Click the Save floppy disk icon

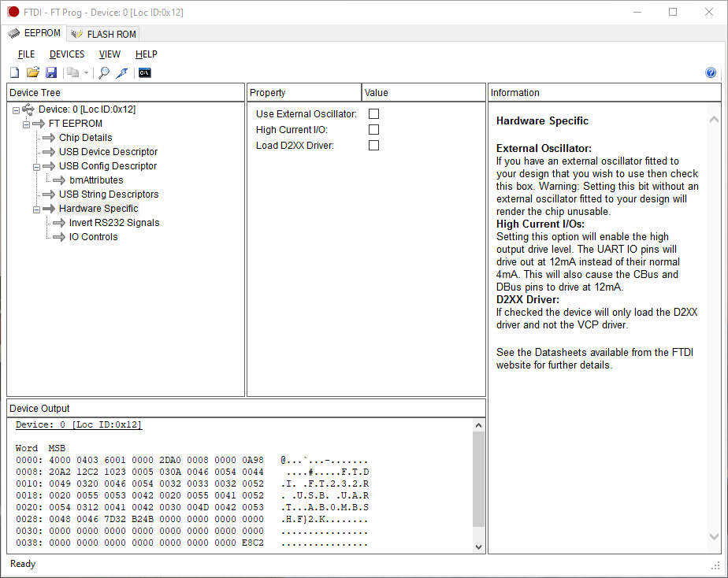[51, 72]
